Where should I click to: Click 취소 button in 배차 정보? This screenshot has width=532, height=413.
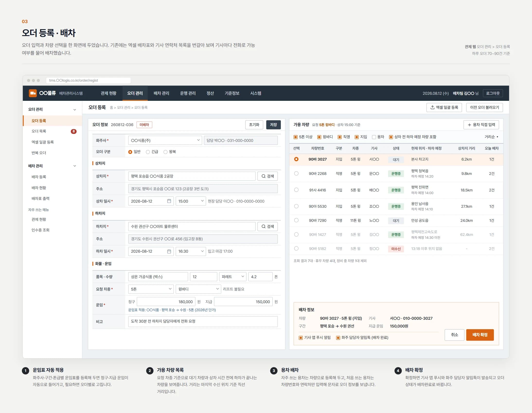454,335
